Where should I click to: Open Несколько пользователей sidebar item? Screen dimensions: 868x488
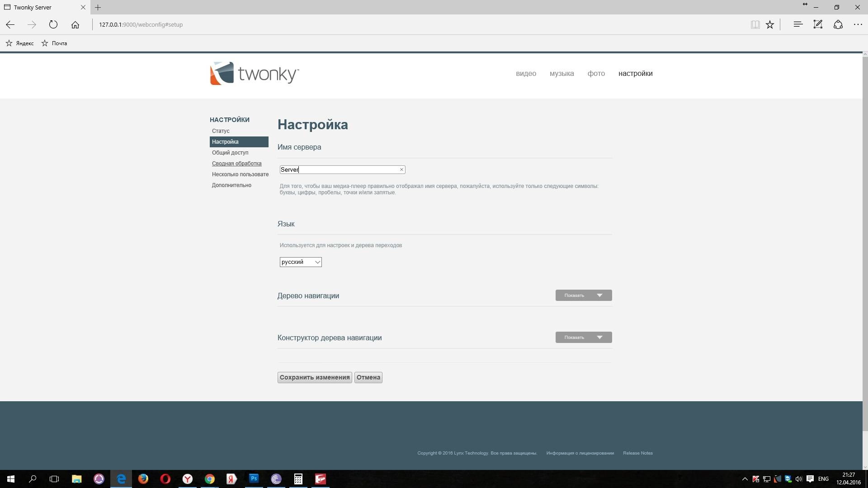tap(240, 174)
